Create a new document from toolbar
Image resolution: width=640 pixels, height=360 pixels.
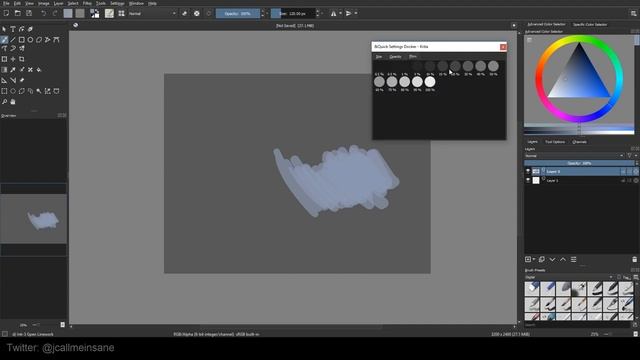[6, 13]
